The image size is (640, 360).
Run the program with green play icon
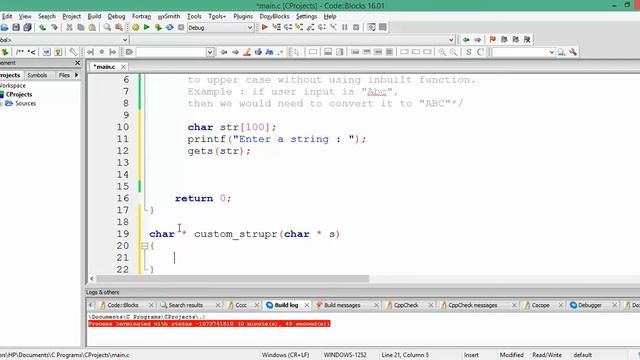(x=147, y=27)
